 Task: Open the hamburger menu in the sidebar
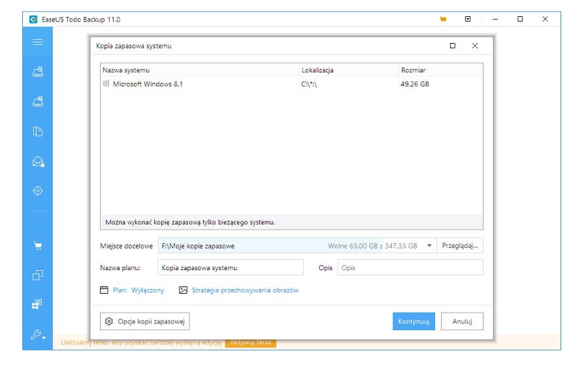click(x=37, y=42)
